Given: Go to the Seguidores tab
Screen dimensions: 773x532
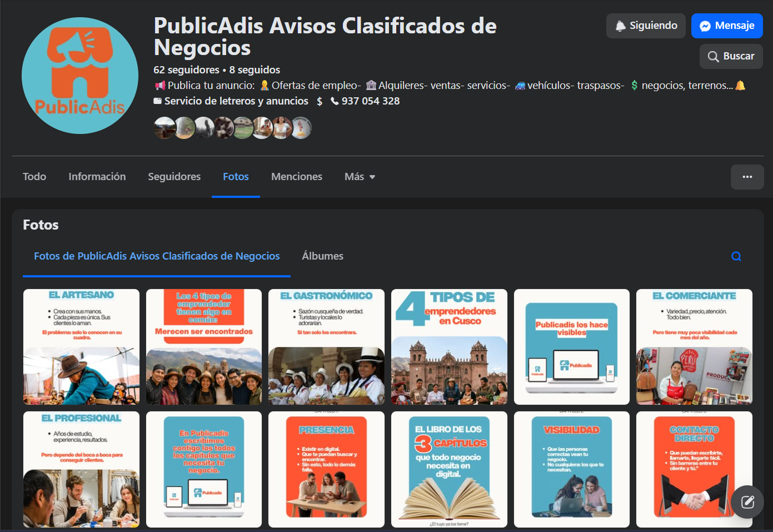Looking at the screenshot, I should pos(174,177).
